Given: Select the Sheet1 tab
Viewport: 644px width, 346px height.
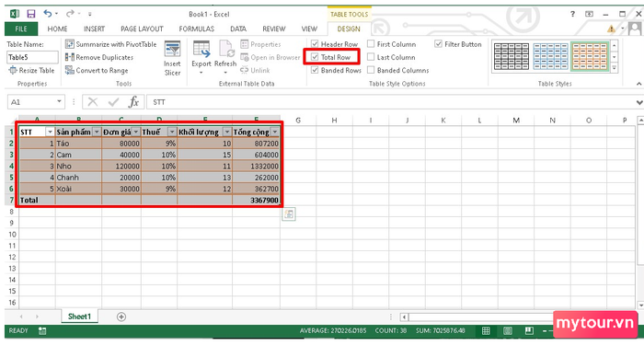Looking at the screenshot, I should pos(79,317).
